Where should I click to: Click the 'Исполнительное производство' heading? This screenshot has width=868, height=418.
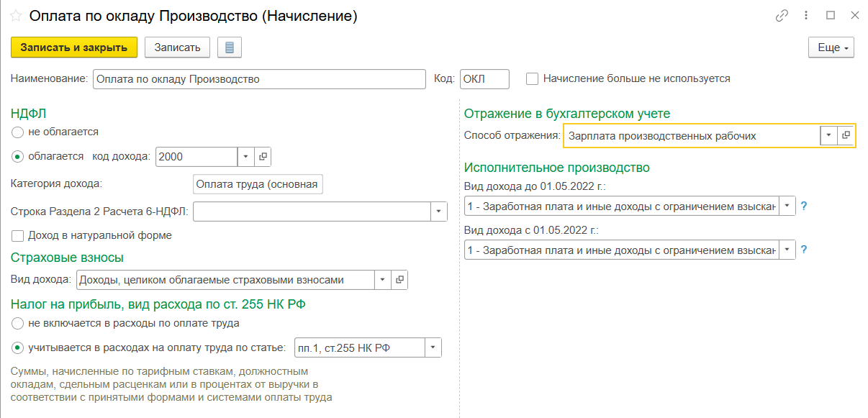coord(557,167)
